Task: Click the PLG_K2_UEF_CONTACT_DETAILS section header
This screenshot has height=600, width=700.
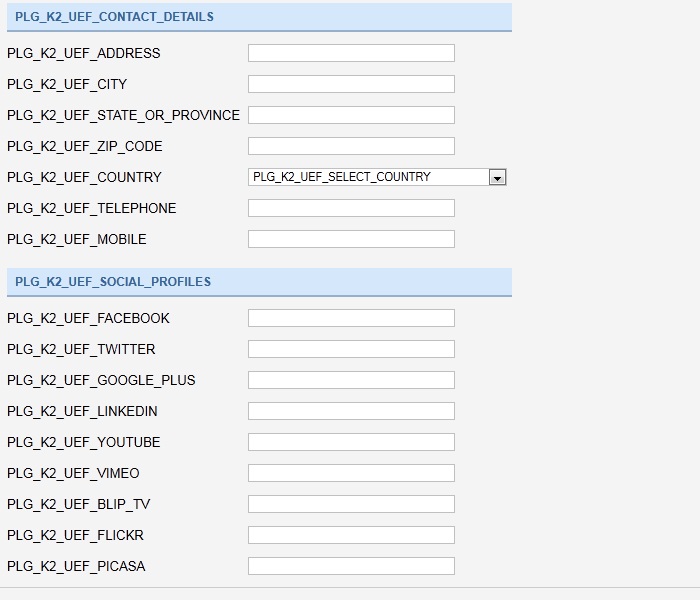Action: click(x=259, y=17)
